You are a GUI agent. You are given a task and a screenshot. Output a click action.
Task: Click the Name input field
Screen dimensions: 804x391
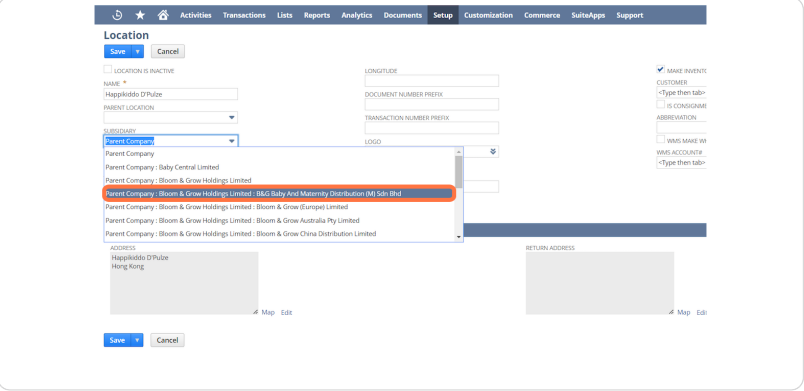click(x=171, y=94)
